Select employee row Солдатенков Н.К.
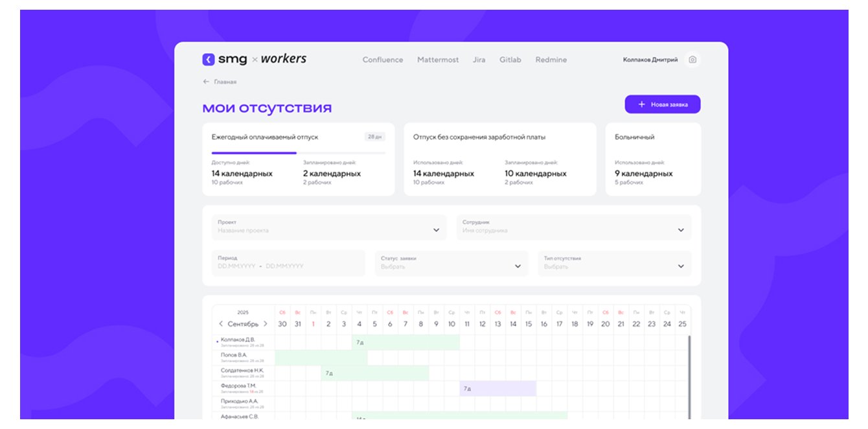Screen dimensions: 868x429 (244, 373)
